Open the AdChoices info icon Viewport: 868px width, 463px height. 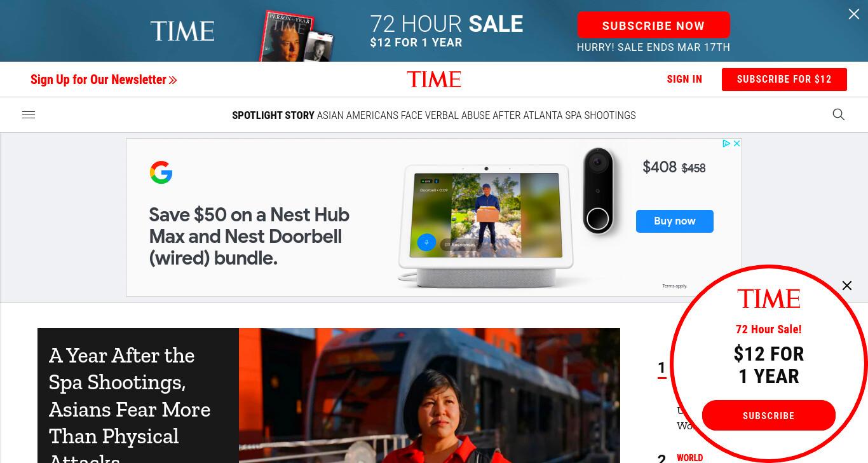(x=726, y=144)
